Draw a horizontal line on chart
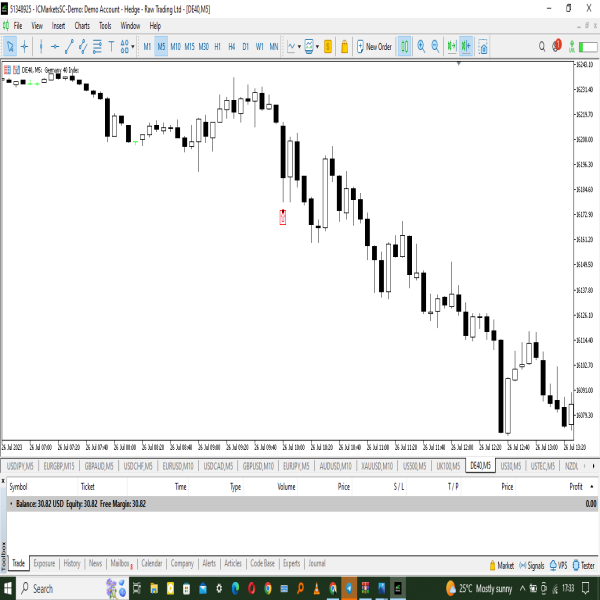Image resolution: width=600 pixels, height=600 pixels. tap(55, 47)
